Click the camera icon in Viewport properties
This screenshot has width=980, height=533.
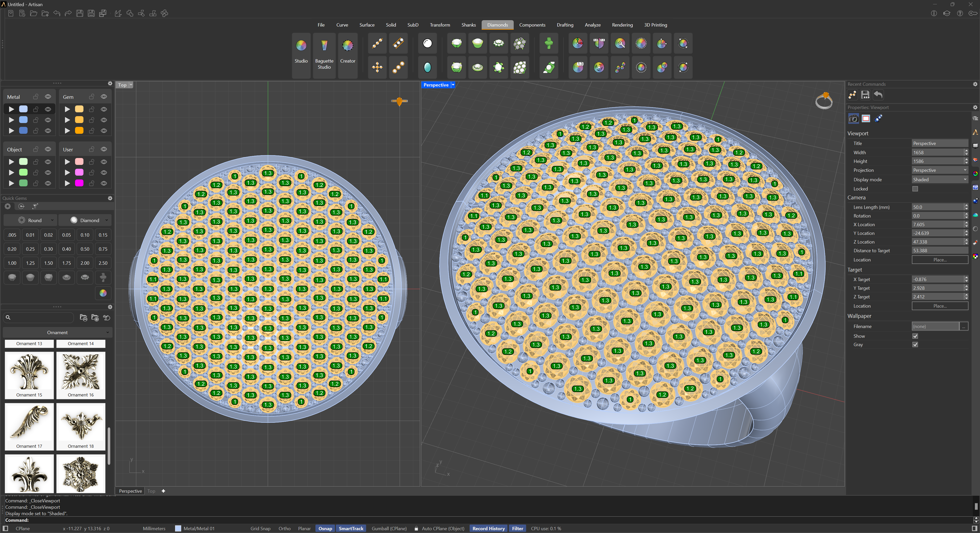[853, 119]
